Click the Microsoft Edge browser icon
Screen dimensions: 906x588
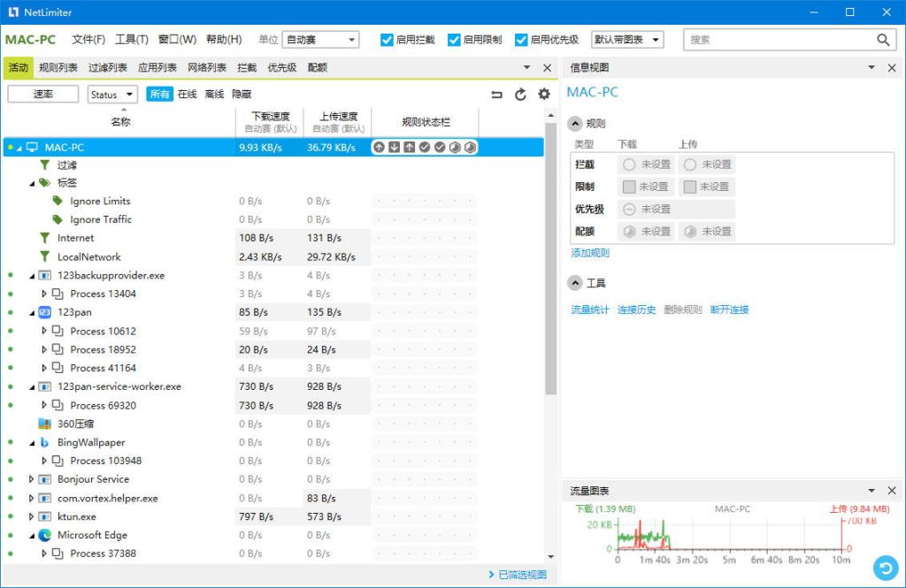coord(44,536)
